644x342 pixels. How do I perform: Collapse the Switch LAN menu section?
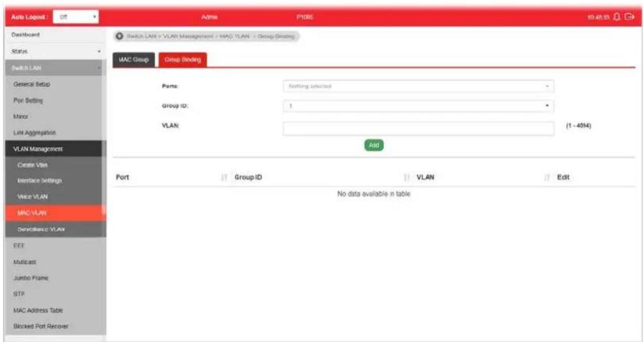pyautogui.click(x=55, y=68)
